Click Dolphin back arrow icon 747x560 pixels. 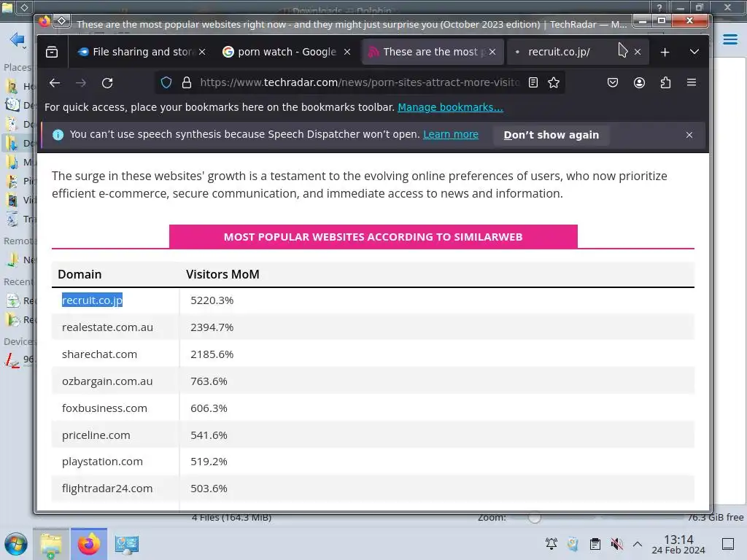point(18,39)
